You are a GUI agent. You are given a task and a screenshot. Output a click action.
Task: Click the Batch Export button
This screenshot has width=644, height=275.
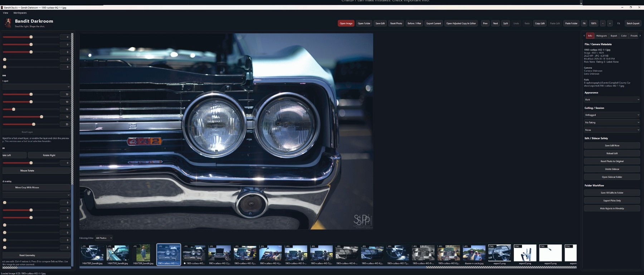click(x=633, y=23)
